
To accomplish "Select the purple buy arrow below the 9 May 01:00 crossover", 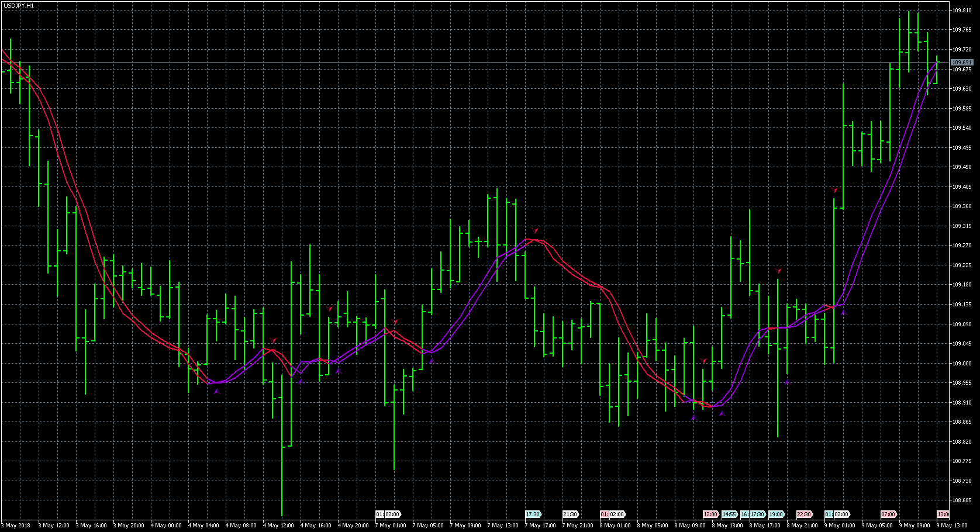I will click(843, 313).
